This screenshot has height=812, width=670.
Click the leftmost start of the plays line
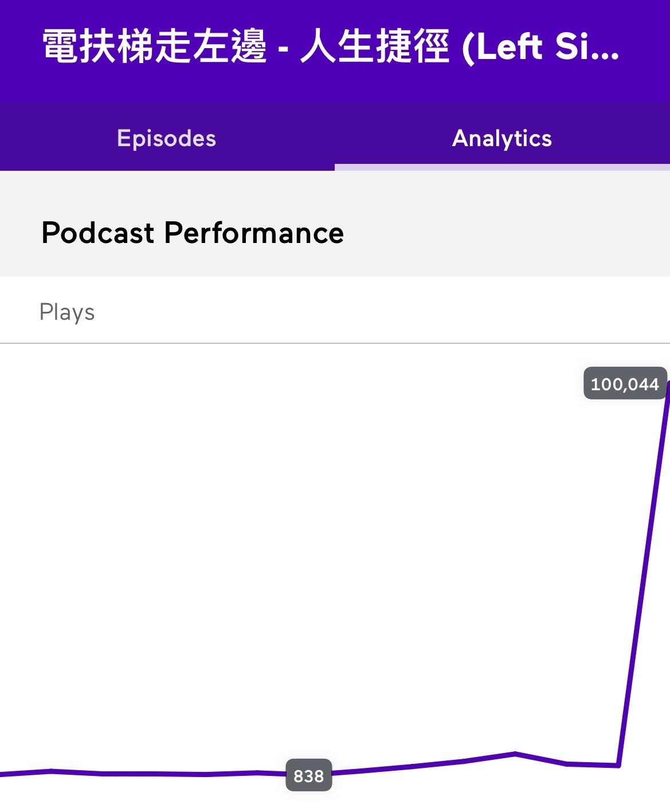pos(3,775)
